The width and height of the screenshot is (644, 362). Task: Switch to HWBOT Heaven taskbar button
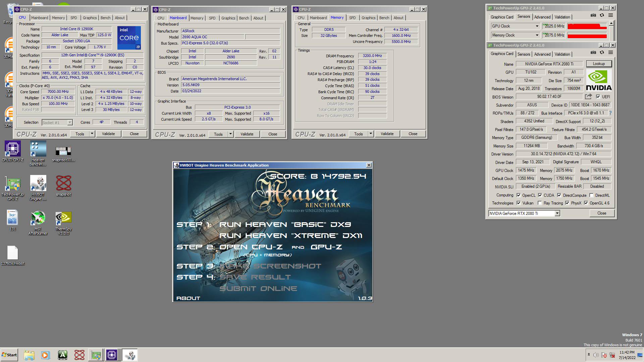click(x=129, y=355)
